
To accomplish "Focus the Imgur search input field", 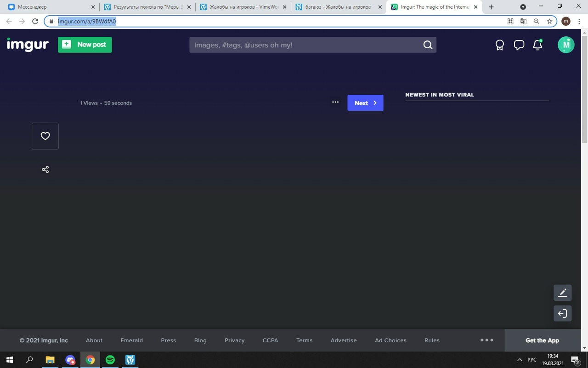I will coord(305,45).
